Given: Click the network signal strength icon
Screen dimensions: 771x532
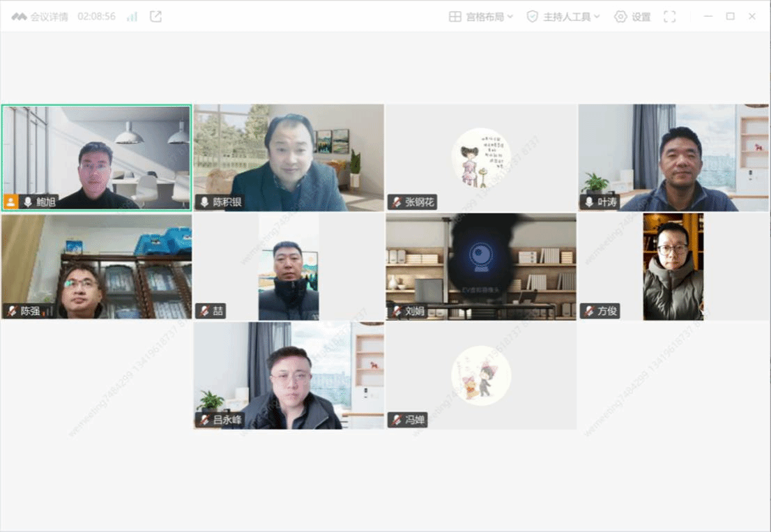Looking at the screenshot, I should click(132, 17).
